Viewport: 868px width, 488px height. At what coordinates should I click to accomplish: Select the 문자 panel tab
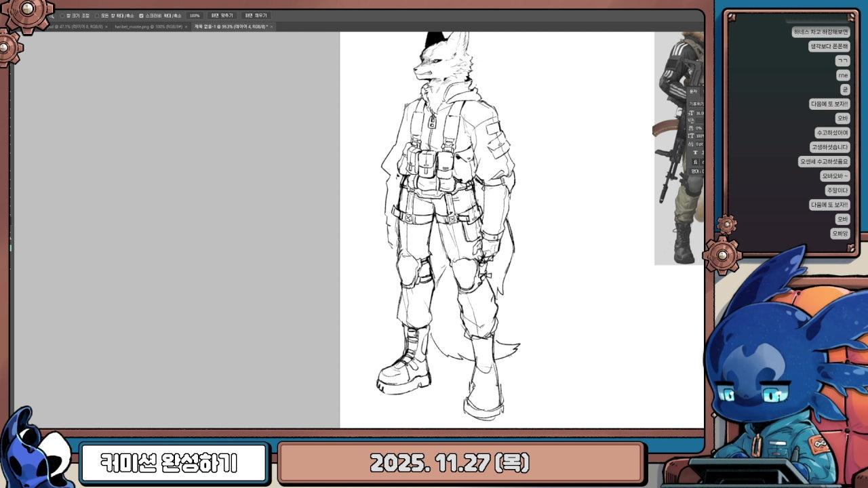pos(693,91)
